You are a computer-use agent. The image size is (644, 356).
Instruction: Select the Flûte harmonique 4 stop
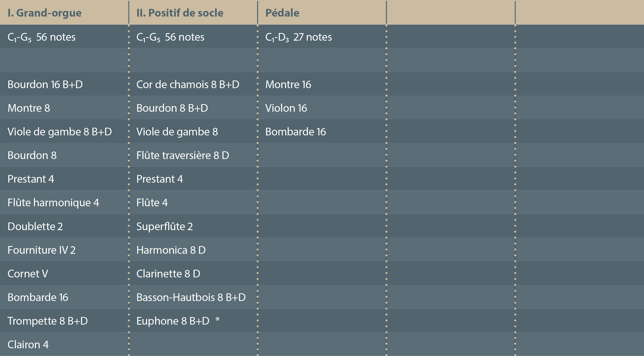(53, 203)
